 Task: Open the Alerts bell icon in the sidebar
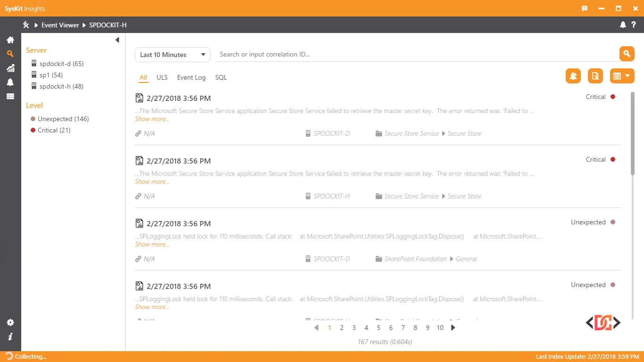click(10, 82)
